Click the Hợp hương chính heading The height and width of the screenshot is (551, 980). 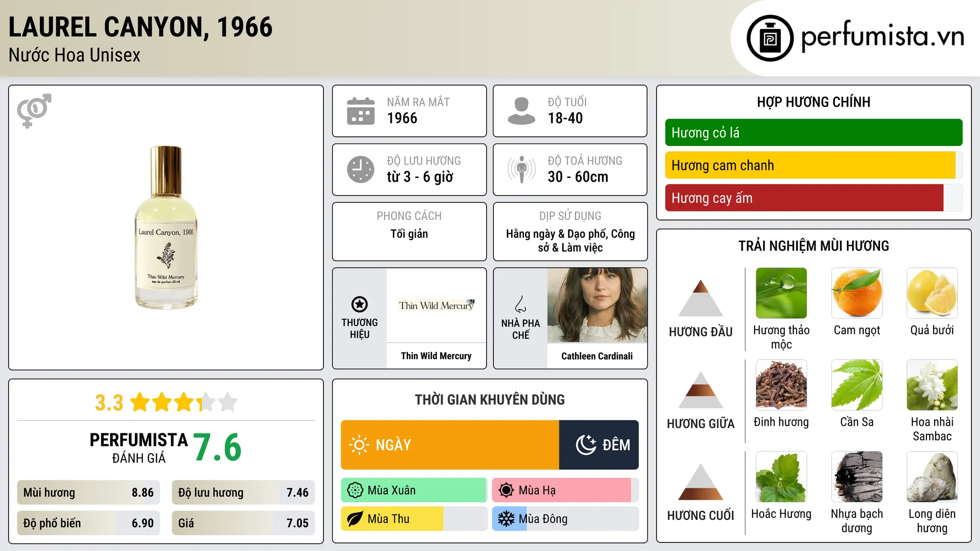tap(813, 102)
